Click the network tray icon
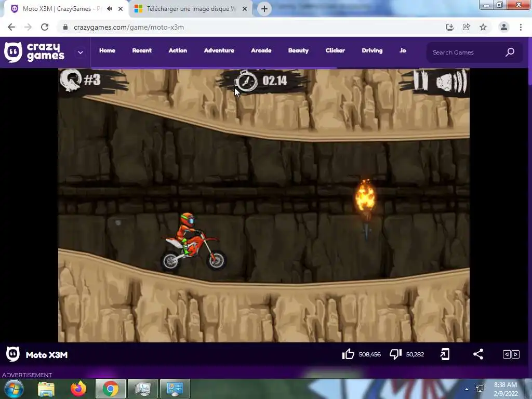 pos(480,389)
